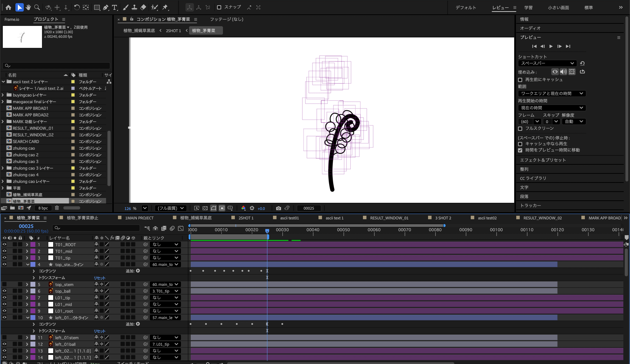Hide layer T01_ROOT with eye icon

coord(5,244)
